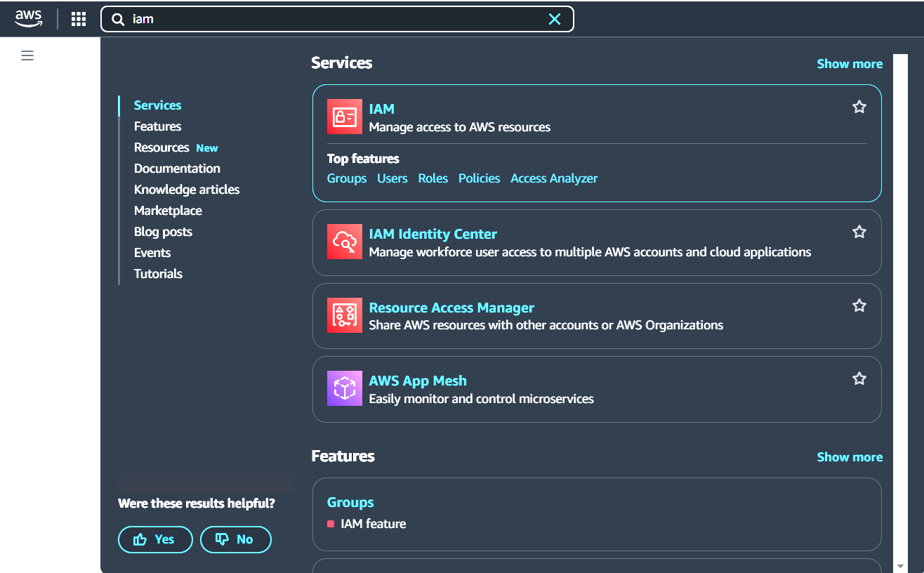Screen dimensions: 924x573
Task: Open the Resource Access Manager link
Action: click(451, 308)
